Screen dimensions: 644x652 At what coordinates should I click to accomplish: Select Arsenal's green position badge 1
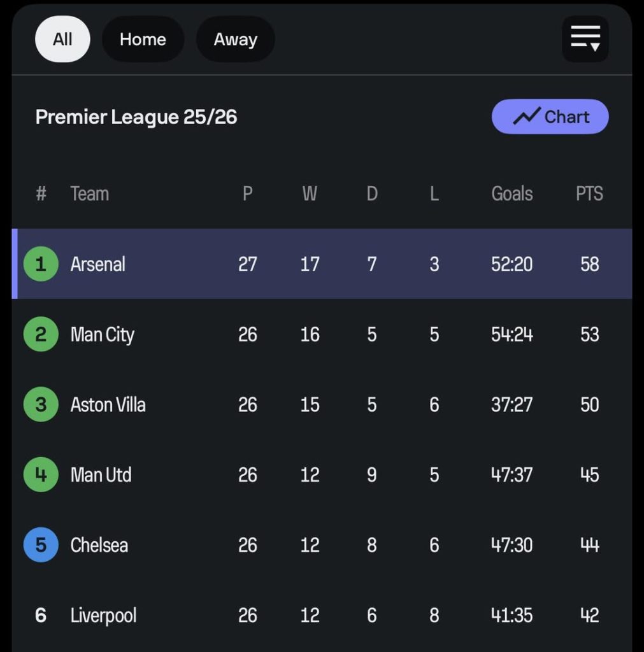pyautogui.click(x=41, y=264)
